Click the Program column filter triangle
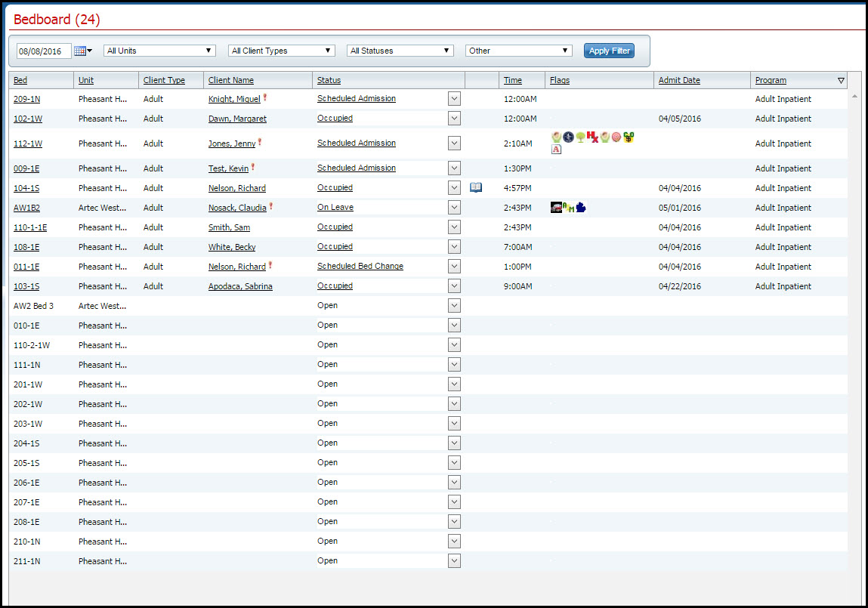 pyautogui.click(x=841, y=80)
